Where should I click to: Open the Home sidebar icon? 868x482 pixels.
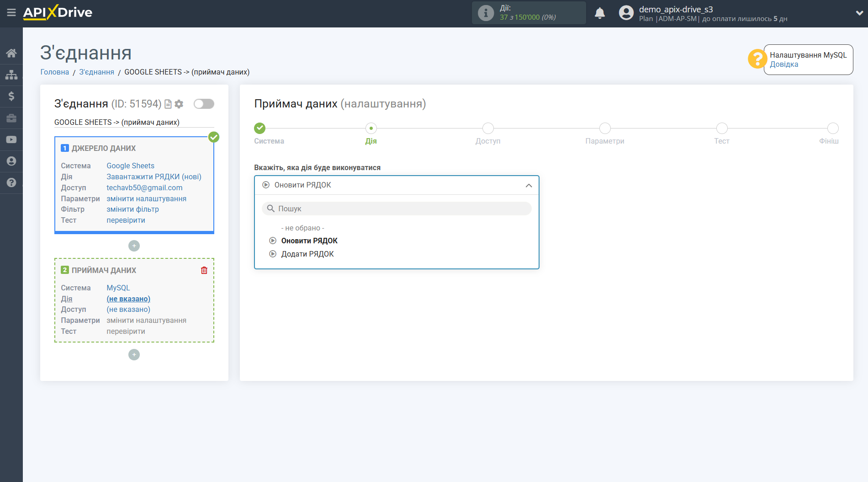(x=11, y=53)
